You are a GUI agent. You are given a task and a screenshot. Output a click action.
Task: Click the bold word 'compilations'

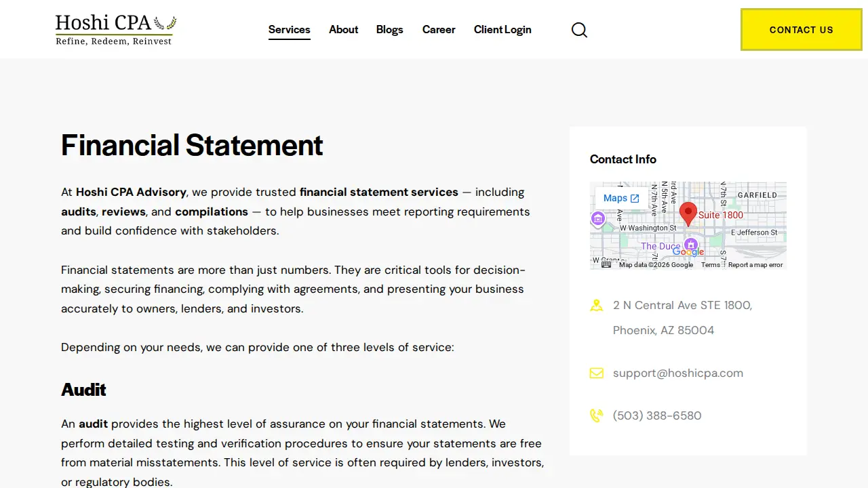point(212,212)
